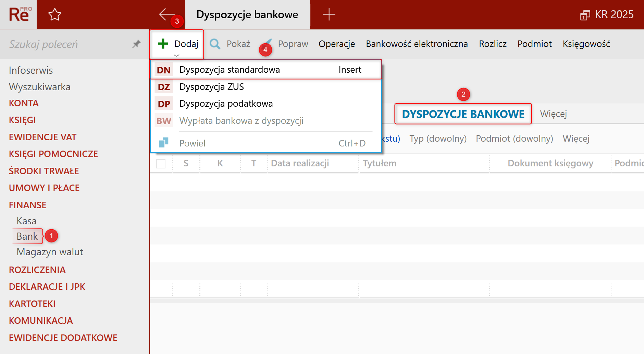Switch to the Dyspozycje bankowe tab
Viewport: 644px width, 354px height.
[x=247, y=15]
